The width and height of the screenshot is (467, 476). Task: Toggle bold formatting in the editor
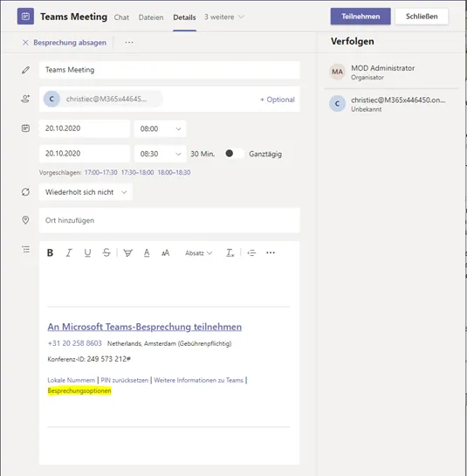tap(50, 252)
